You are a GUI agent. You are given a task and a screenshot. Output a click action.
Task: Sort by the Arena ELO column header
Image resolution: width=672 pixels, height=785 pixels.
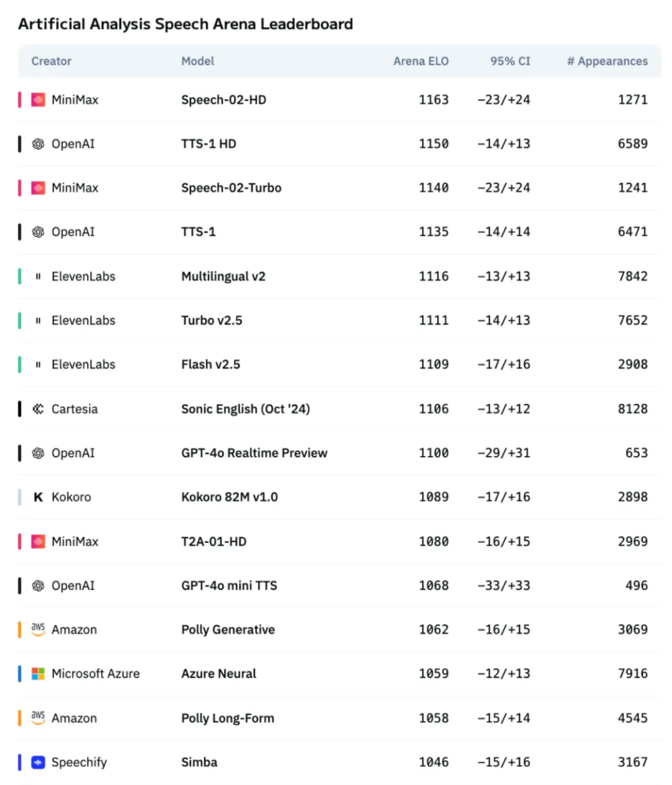coord(421,61)
